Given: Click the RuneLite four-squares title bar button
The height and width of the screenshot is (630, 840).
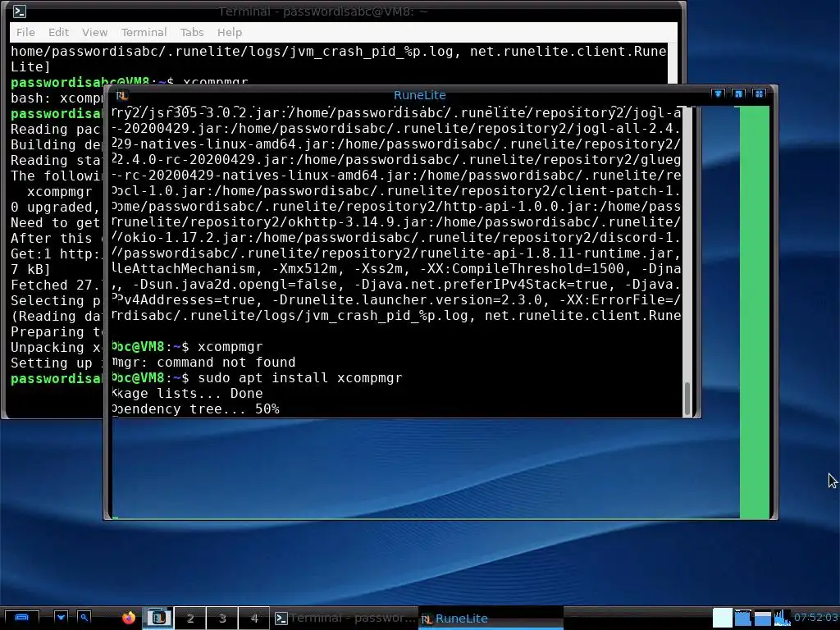Looking at the screenshot, I should click(759, 94).
